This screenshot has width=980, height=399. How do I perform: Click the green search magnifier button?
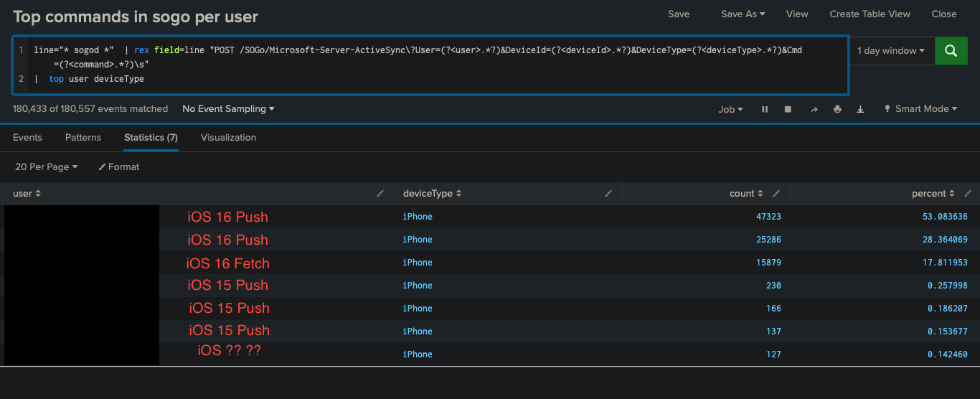point(951,51)
